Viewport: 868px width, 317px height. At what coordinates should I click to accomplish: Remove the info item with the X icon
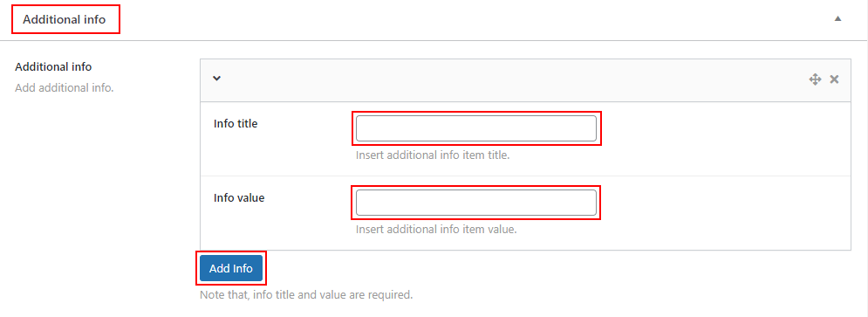[834, 79]
